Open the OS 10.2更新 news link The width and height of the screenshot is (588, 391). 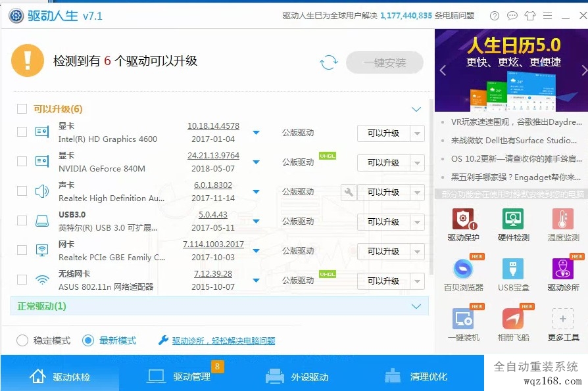[x=516, y=159]
